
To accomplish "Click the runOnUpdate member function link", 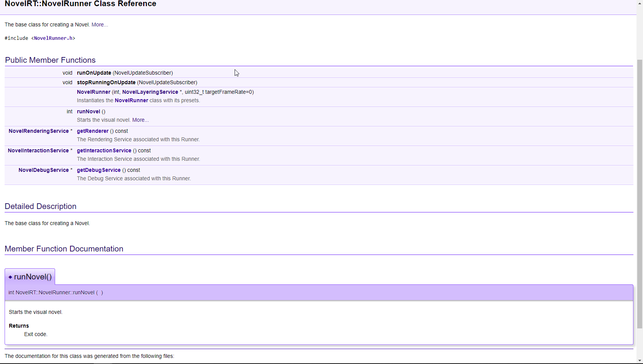I will (94, 73).
